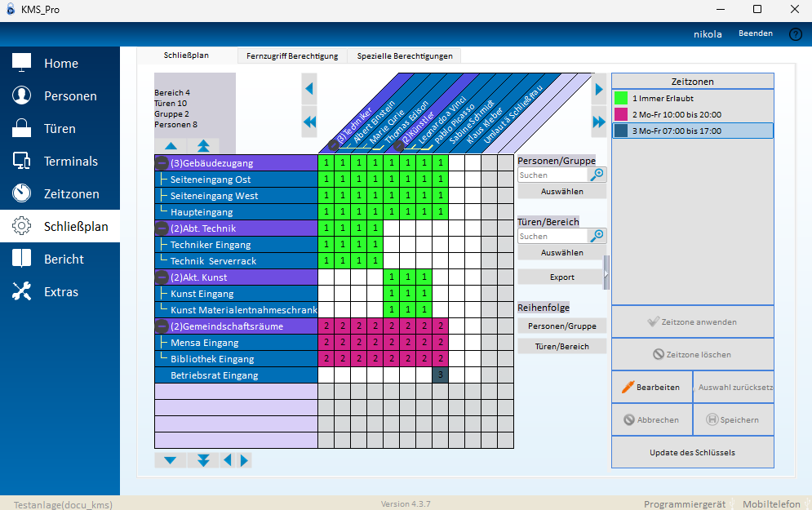
Task: Click the Personen/Gruppe search field
Action: click(x=552, y=175)
